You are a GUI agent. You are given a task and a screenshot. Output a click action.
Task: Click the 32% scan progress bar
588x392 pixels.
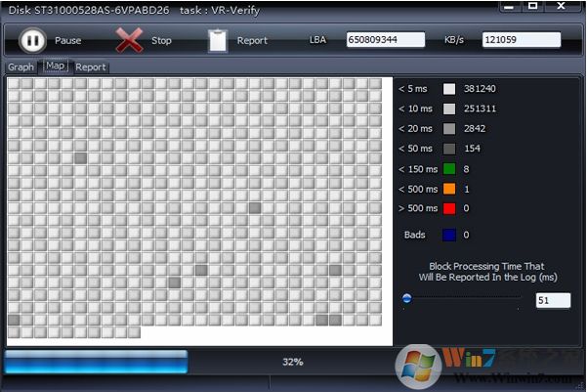point(292,362)
